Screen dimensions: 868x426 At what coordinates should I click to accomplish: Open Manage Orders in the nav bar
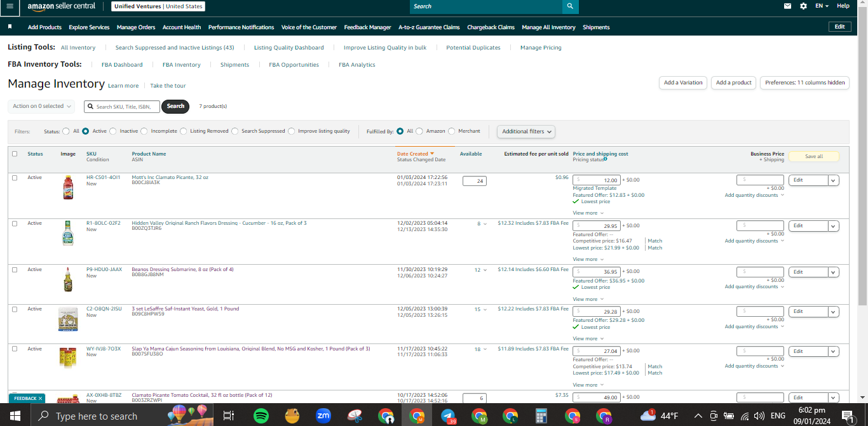(136, 27)
